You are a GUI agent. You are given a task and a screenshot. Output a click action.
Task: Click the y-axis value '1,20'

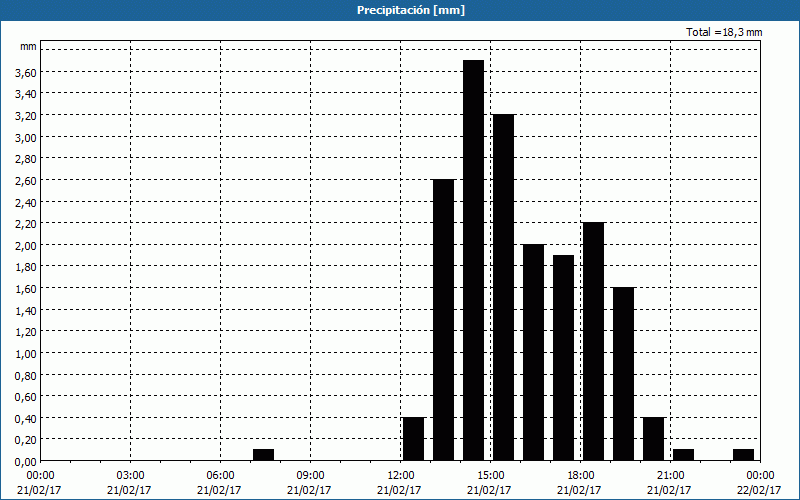[x=26, y=332]
